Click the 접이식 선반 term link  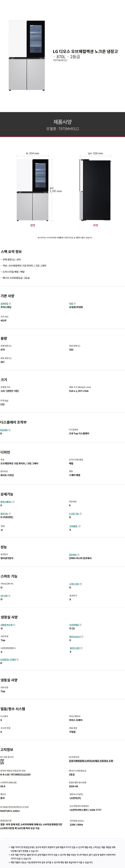pos(75,648)
